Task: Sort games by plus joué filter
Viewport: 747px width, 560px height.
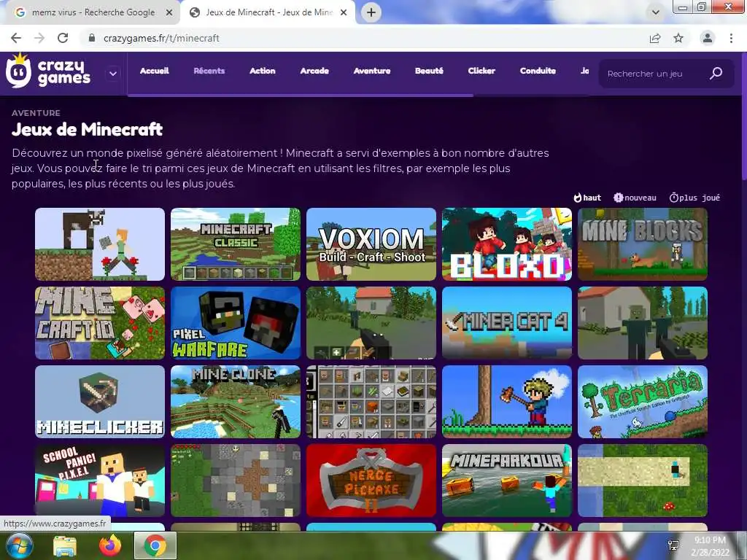Action: tap(694, 198)
